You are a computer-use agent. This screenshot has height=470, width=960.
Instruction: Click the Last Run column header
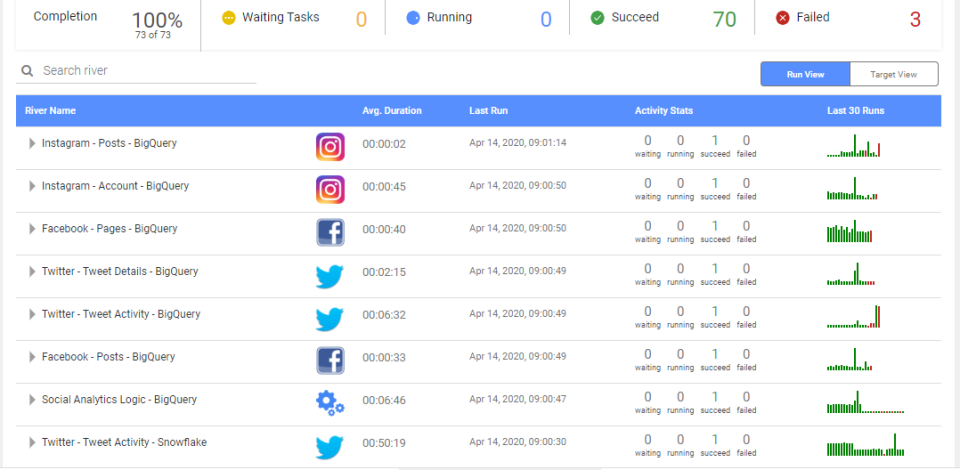(x=489, y=111)
